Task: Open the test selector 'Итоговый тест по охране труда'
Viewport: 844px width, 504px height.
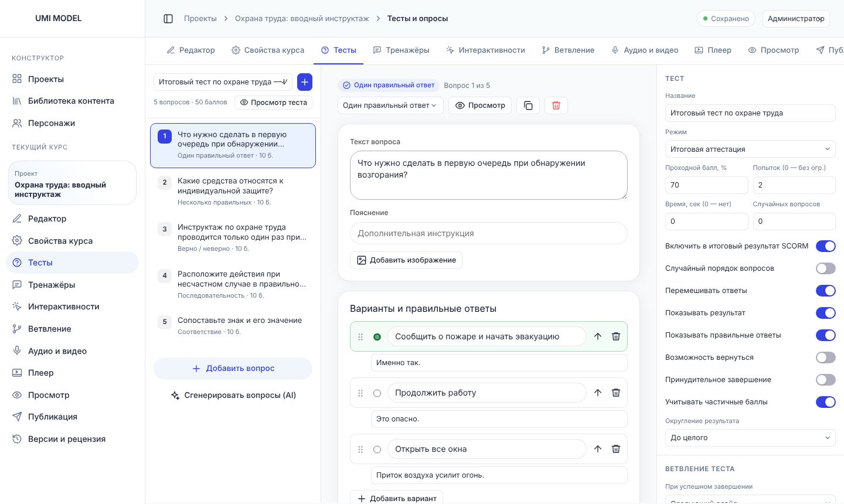Action: click(223, 82)
